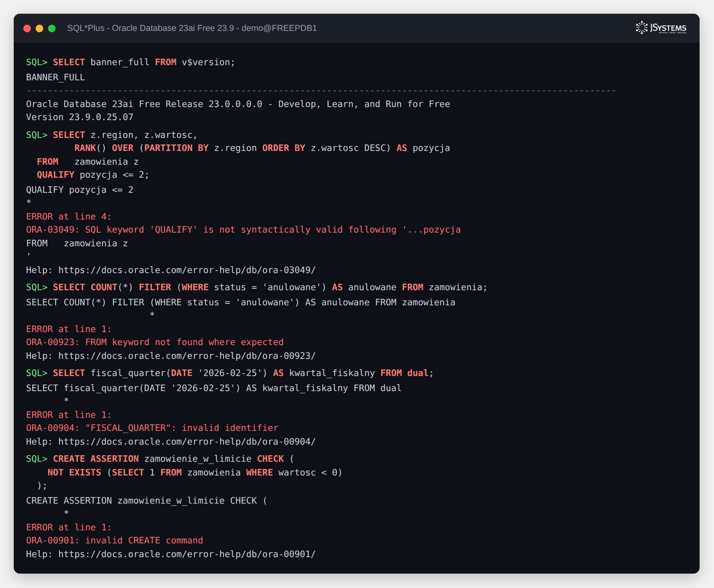Screen dimensions: 714x588
Task: Click the fiscal_quarter SELECT command at the prompt
Action: point(243,373)
